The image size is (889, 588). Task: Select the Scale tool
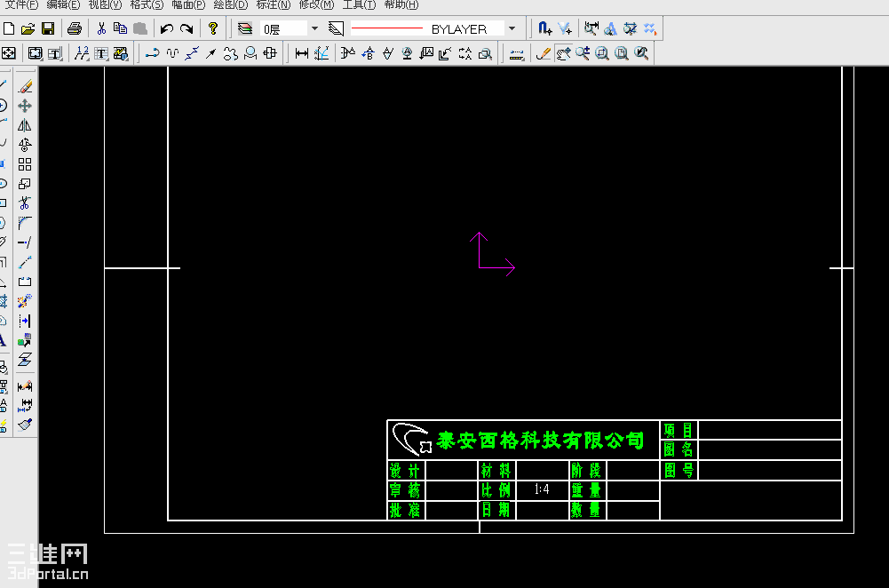25,184
